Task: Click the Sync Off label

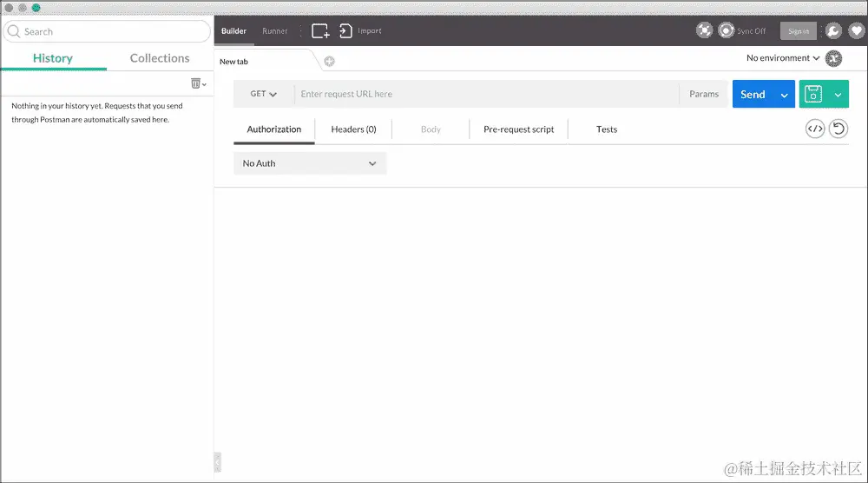Action: (752, 31)
